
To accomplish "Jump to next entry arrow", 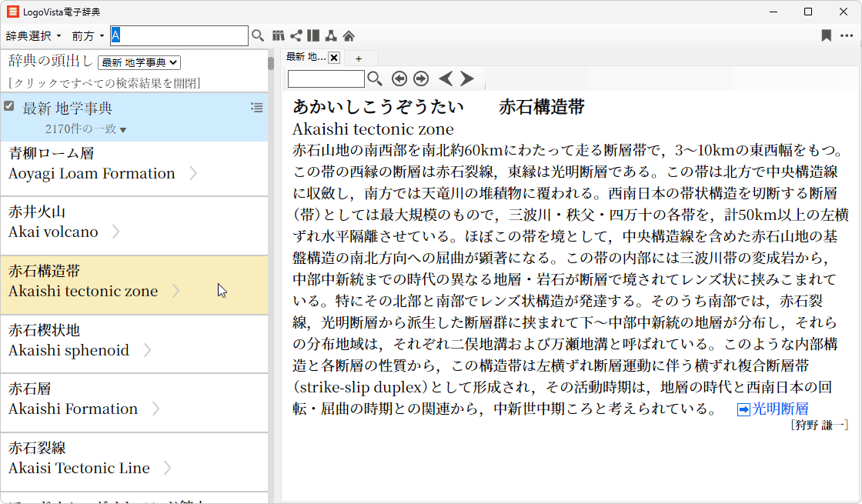I will [x=467, y=78].
